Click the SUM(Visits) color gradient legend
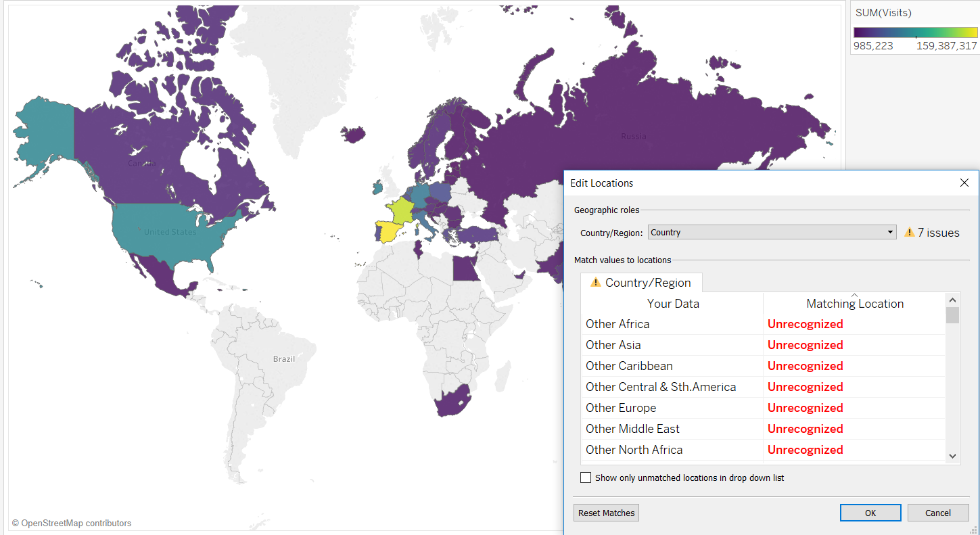Screen dimensions: 980x535 tap(915, 32)
